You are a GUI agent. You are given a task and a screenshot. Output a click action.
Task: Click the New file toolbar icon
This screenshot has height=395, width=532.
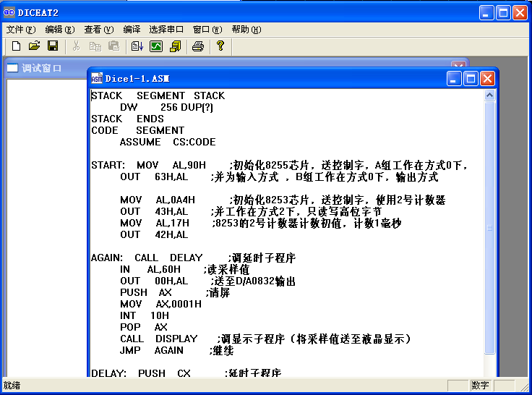tap(16, 46)
